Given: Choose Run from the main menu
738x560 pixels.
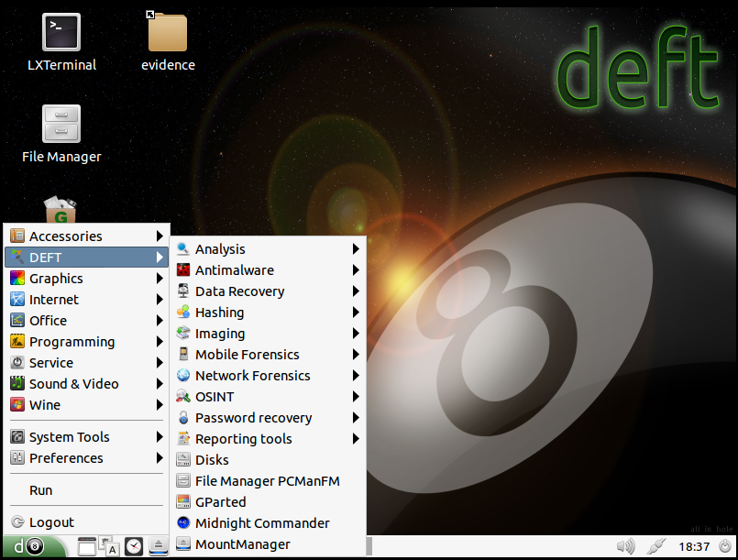Looking at the screenshot, I should (86, 489).
